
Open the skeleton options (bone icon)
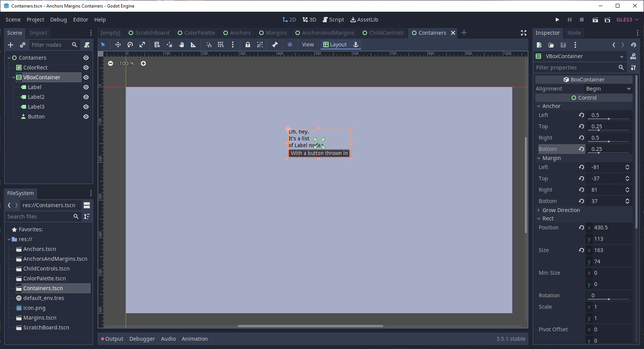[275, 45]
